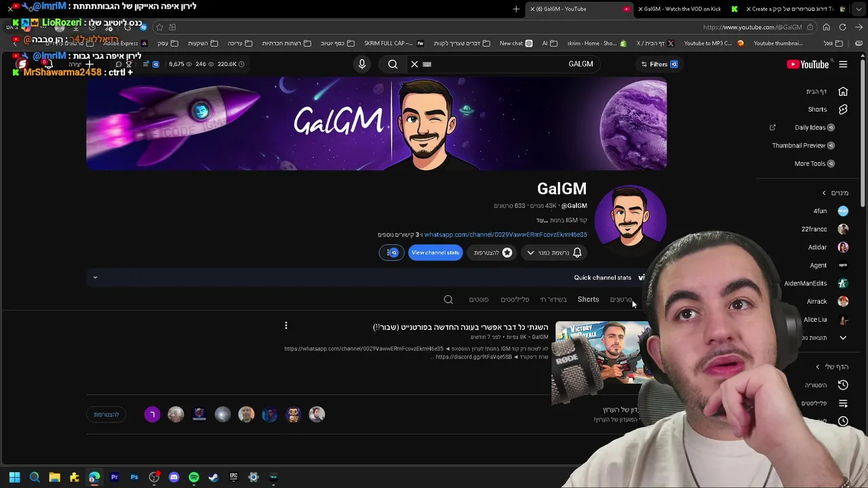Open Spotify from taskbar
868x488 pixels.
point(194,477)
